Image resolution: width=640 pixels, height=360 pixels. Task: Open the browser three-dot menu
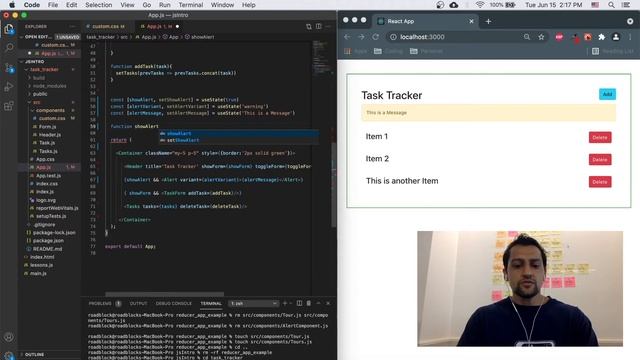630,37
